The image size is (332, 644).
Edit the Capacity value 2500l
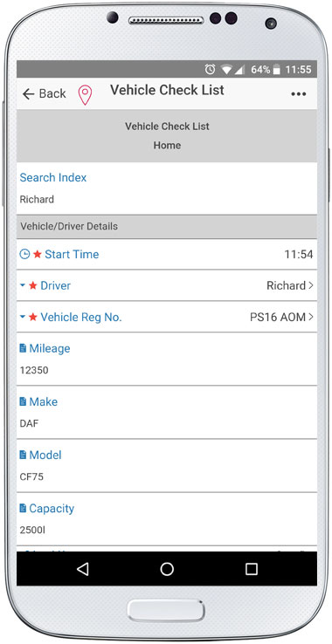32,531
